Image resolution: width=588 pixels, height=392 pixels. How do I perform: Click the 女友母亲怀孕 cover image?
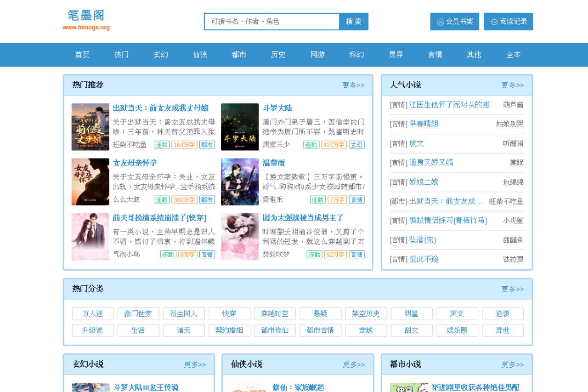point(90,182)
